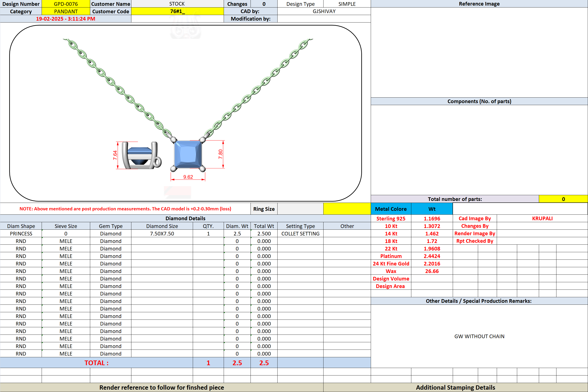This screenshot has height=392, width=588.
Task: Click Other Details / Special Production Remarks header
Action: [479, 301]
